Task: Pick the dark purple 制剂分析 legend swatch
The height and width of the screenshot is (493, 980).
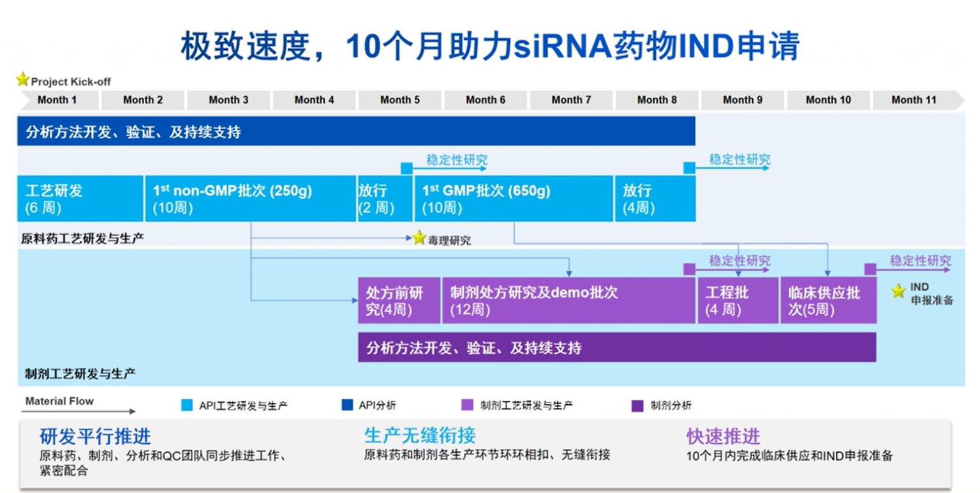Action: coord(637,406)
